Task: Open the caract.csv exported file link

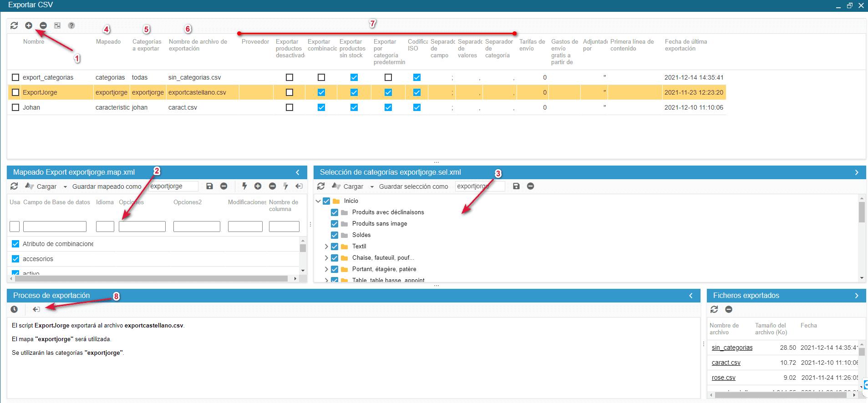Action: [x=726, y=363]
